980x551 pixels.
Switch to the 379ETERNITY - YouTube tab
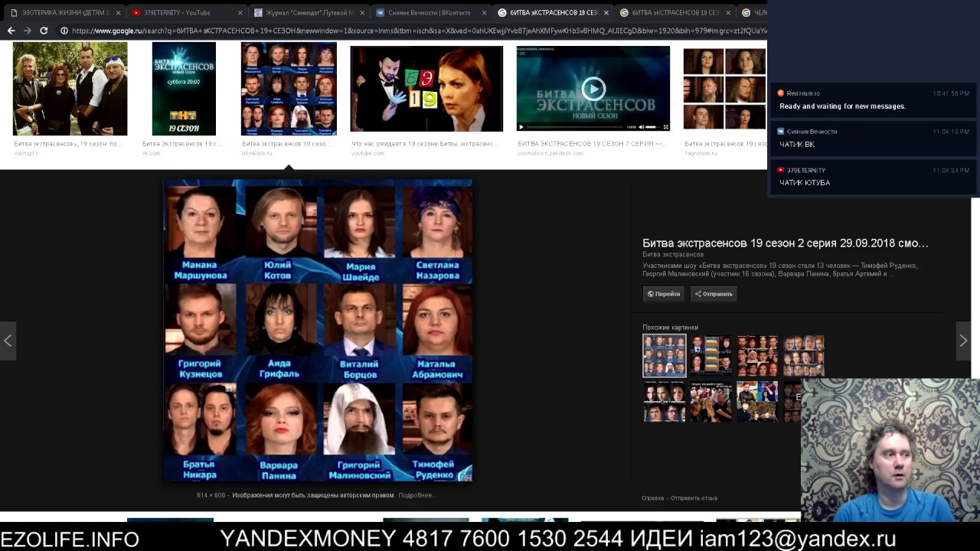click(x=182, y=12)
